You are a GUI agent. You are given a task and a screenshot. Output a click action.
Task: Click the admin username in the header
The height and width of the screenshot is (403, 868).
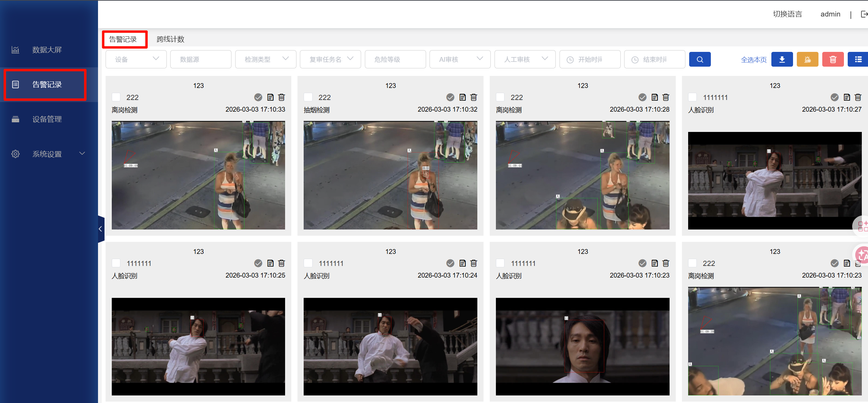830,14
